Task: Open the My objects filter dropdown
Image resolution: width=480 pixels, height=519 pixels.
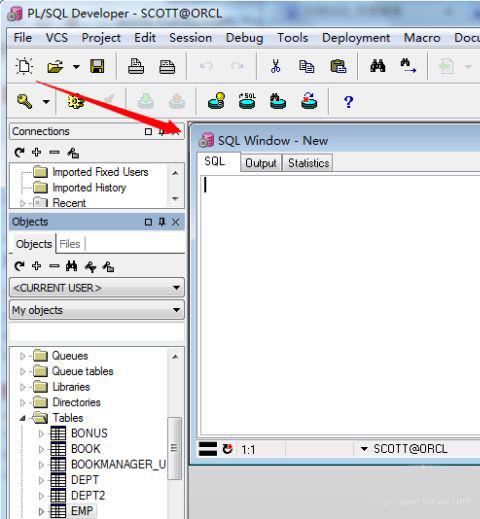Action: 97,310
